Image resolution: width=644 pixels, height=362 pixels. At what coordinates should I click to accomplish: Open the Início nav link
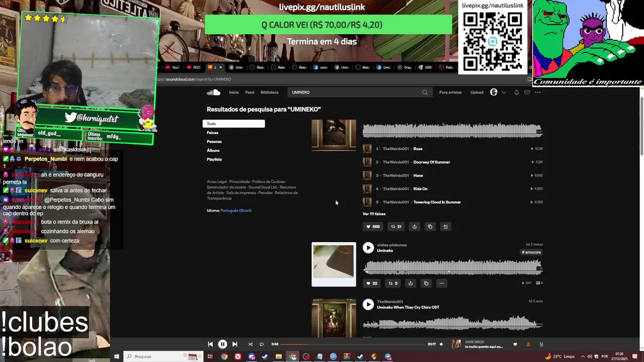pyautogui.click(x=234, y=93)
